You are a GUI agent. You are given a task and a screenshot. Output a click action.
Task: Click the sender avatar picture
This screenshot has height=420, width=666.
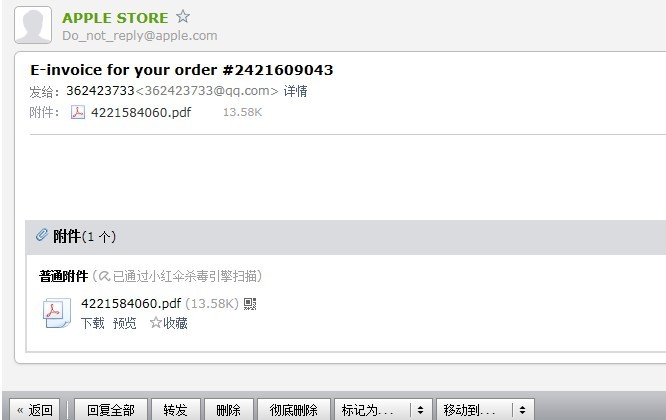(x=33, y=25)
